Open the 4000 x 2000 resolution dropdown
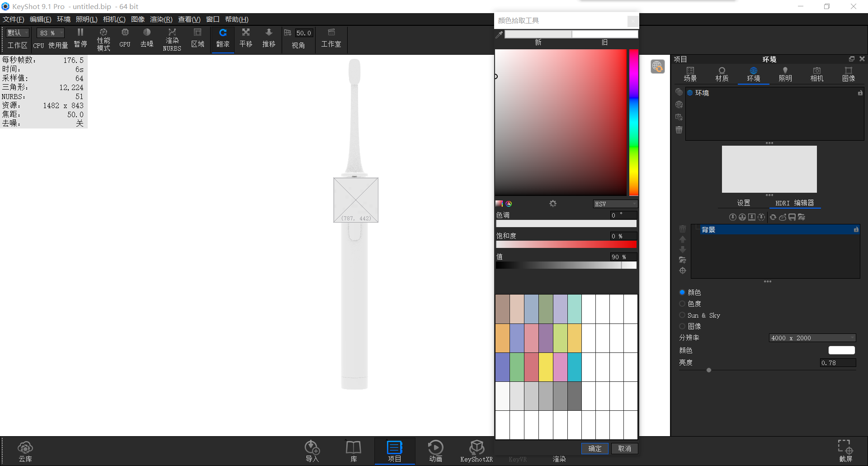The height and width of the screenshot is (466, 868). (x=811, y=338)
